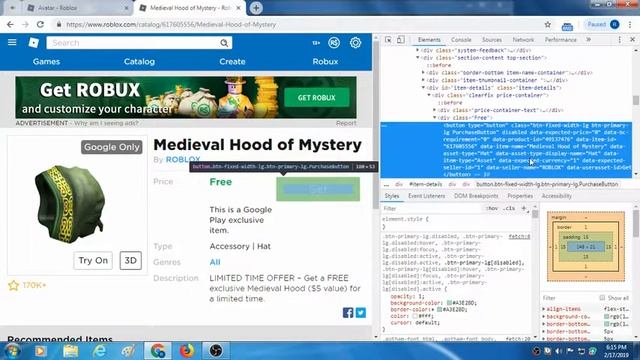Open the Games navigation link
This screenshot has width=640, height=360.
(x=47, y=62)
